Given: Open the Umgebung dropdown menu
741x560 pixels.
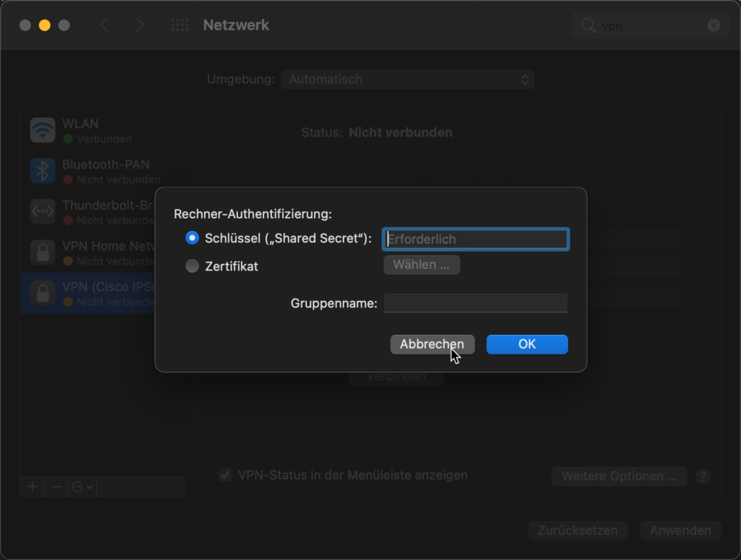Looking at the screenshot, I should pos(407,80).
